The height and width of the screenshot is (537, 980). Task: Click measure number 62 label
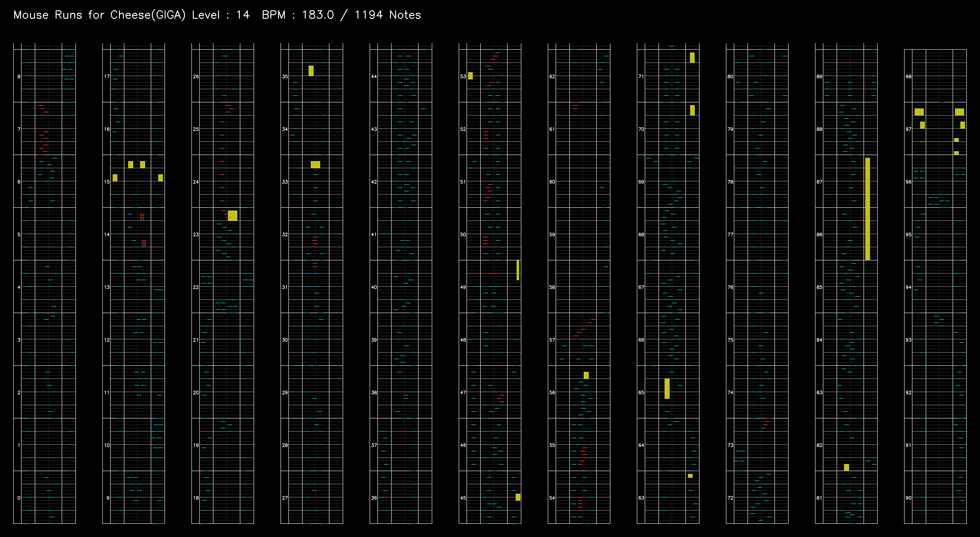click(x=552, y=76)
